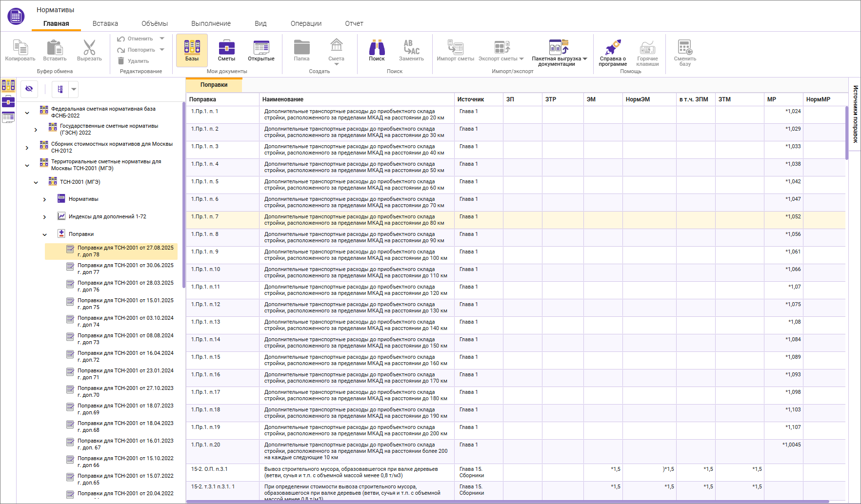This screenshot has width=861, height=504.
Task: Switch to the Вставка ribbon tab
Action: click(105, 23)
